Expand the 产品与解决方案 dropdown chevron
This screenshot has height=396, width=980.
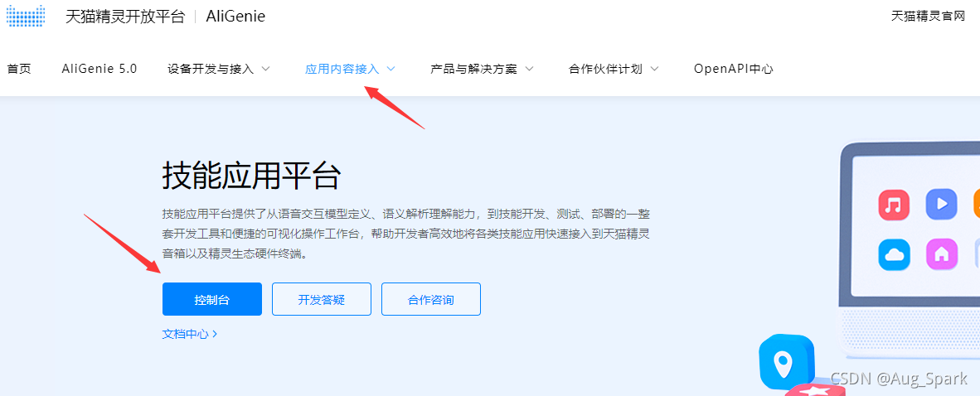(529, 70)
